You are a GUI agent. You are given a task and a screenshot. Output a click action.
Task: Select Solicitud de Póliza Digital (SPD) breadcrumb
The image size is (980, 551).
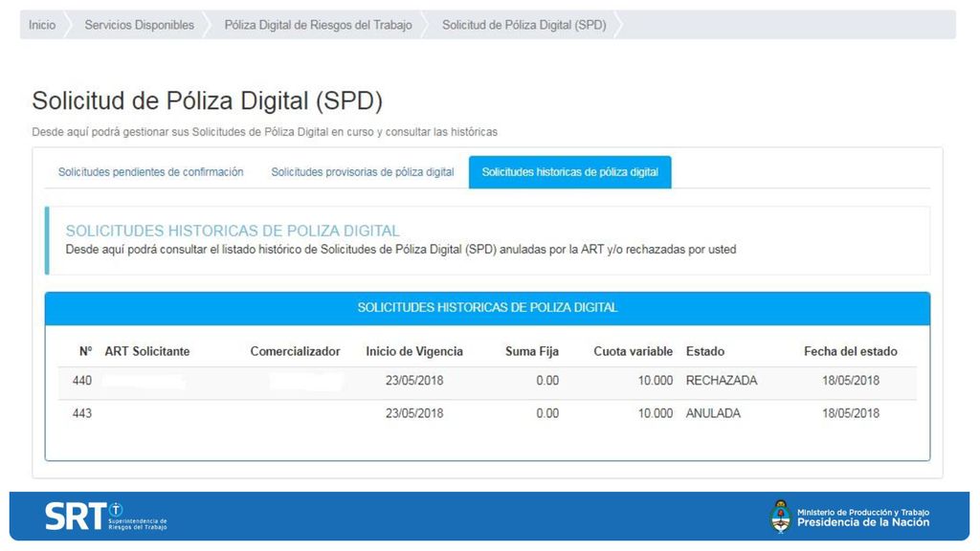point(523,25)
